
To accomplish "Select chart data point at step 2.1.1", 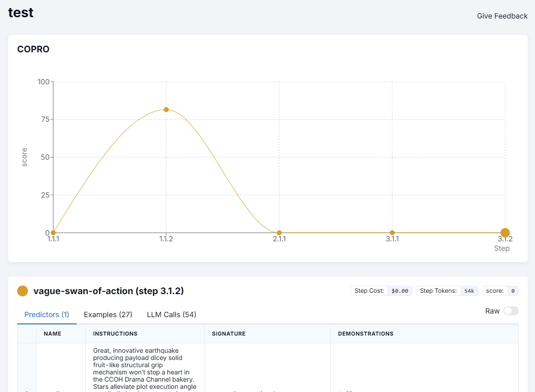I will click(279, 233).
